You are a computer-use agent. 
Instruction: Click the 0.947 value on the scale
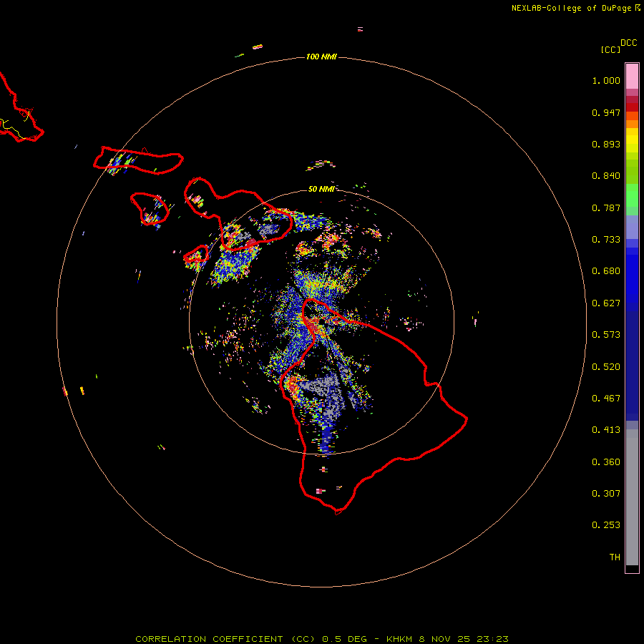click(x=606, y=112)
